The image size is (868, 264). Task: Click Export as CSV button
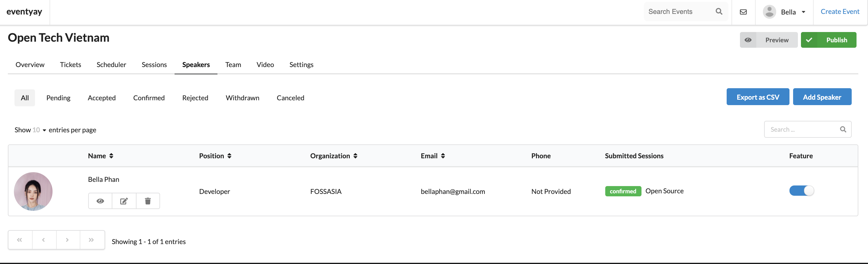coord(757,97)
